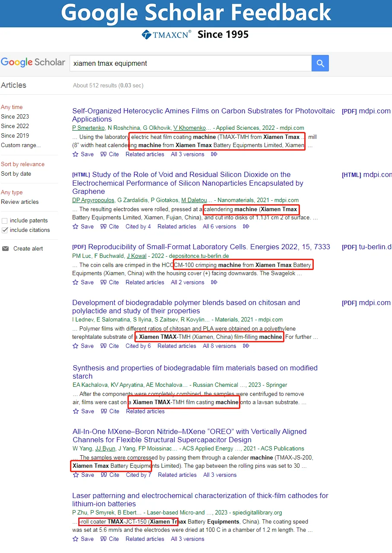Open the tu-berlin.de PDF link
The height and width of the screenshot is (553, 392).
point(367,247)
